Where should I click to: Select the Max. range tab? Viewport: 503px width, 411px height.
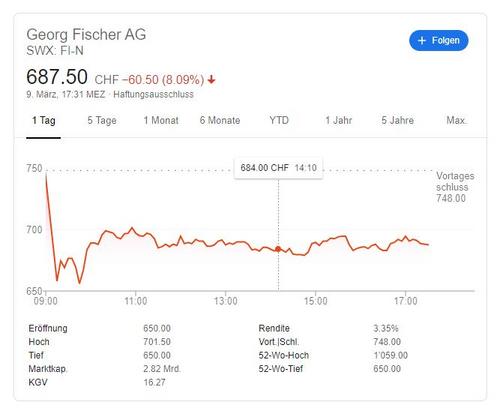tap(457, 120)
